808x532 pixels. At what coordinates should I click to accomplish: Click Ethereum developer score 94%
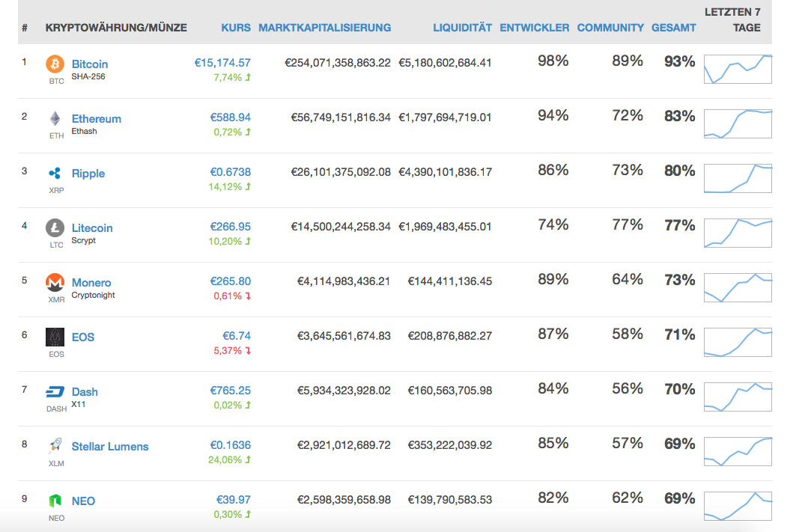pyautogui.click(x=553, y=115)
